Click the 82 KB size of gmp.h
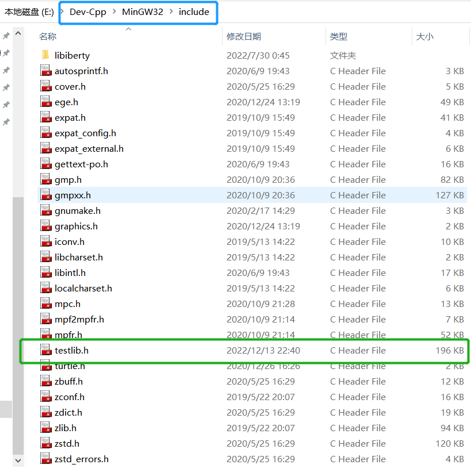This screenshot has height=476, width=471. (452, 179)
